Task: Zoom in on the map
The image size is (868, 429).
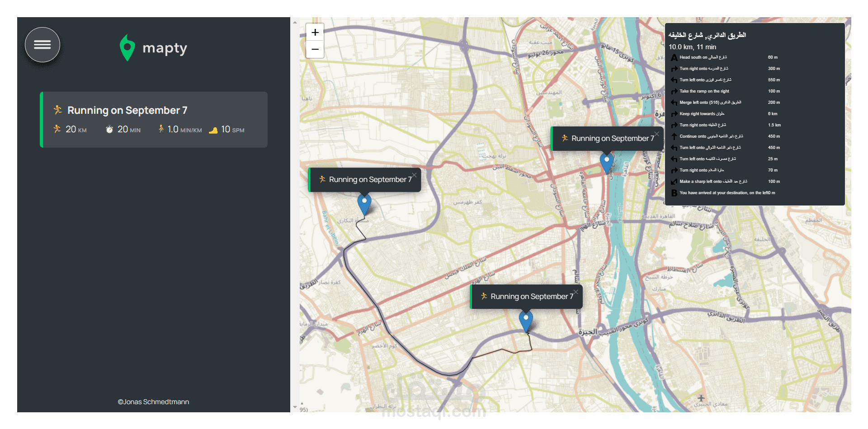Action: click(x=315, y=33)
